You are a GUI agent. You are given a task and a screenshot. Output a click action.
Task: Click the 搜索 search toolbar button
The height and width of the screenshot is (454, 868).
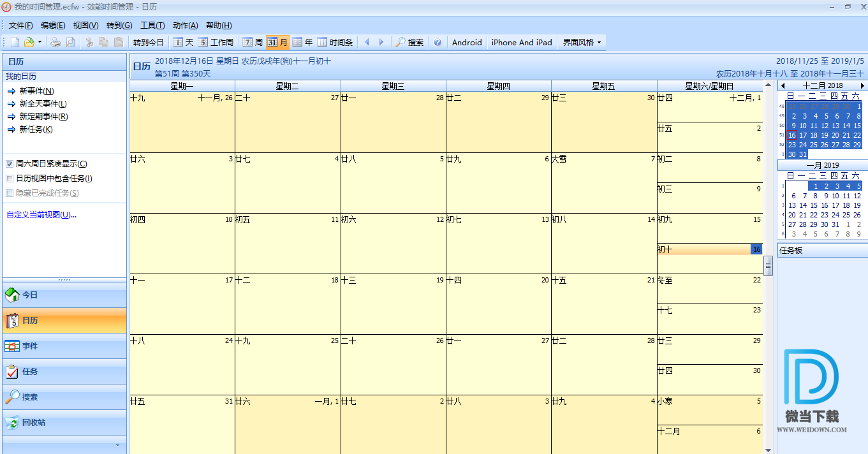[409, 42]
